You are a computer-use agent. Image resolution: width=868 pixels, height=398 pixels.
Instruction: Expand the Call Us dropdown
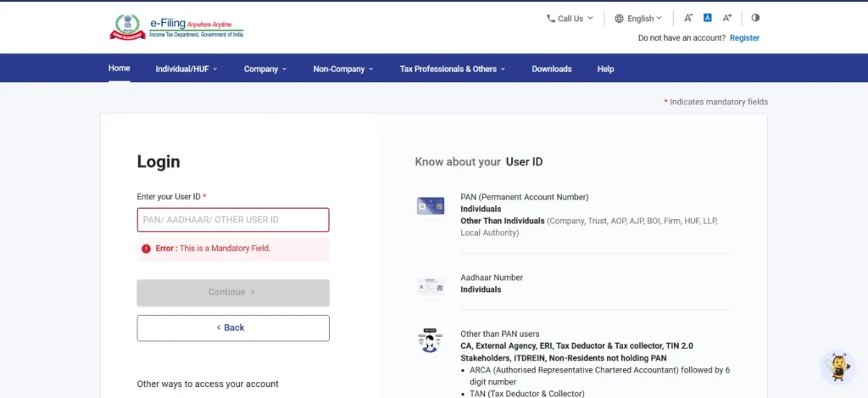click(570, 19)
